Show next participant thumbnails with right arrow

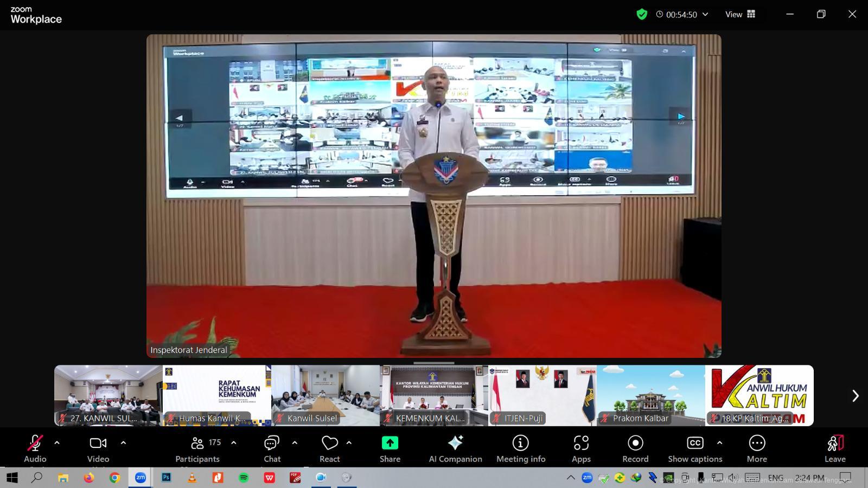pyautogui.click(x=855, y=396)
